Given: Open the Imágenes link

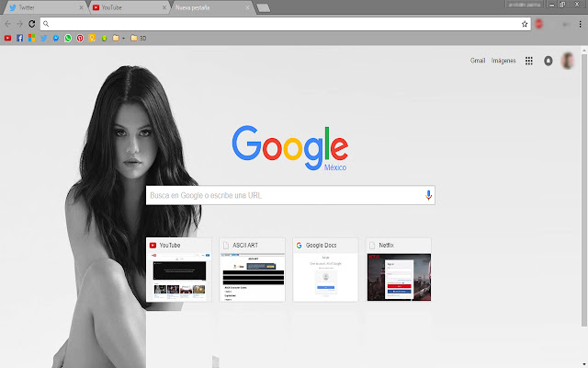Looking at the screenshot, I should (x=503, y=61).
